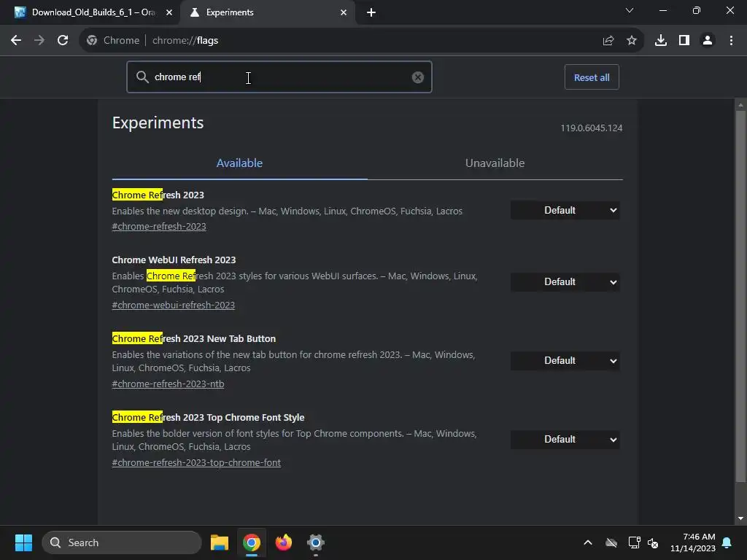Open Windows Start menu
Screen dimensions: 747x560
pos(23,542)
